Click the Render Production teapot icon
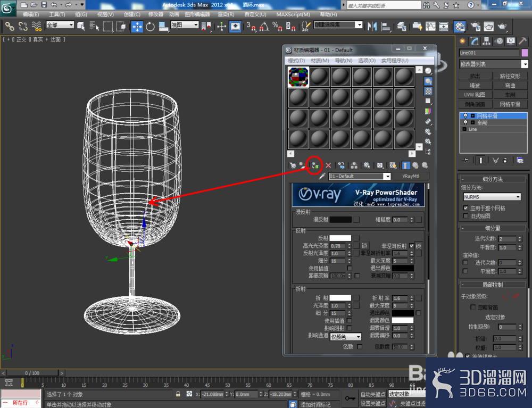Screen dimensions: 532x408 point(502,27)
